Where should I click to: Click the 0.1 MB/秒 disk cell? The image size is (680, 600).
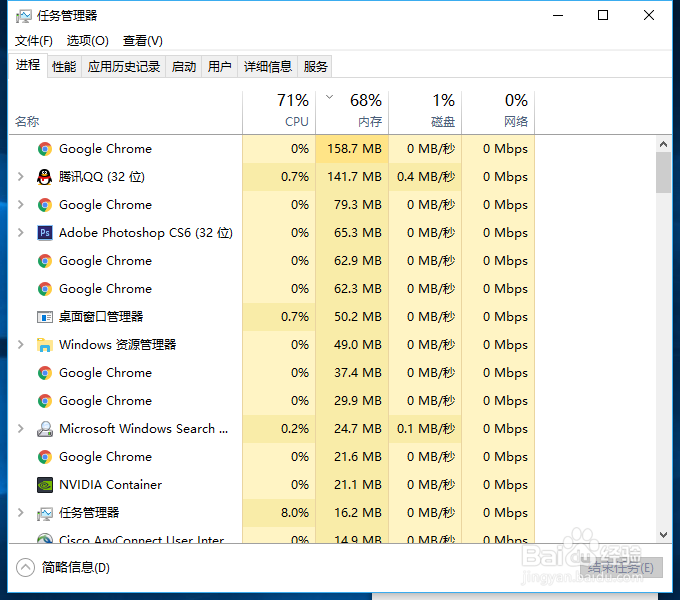[x=425, y=429]
